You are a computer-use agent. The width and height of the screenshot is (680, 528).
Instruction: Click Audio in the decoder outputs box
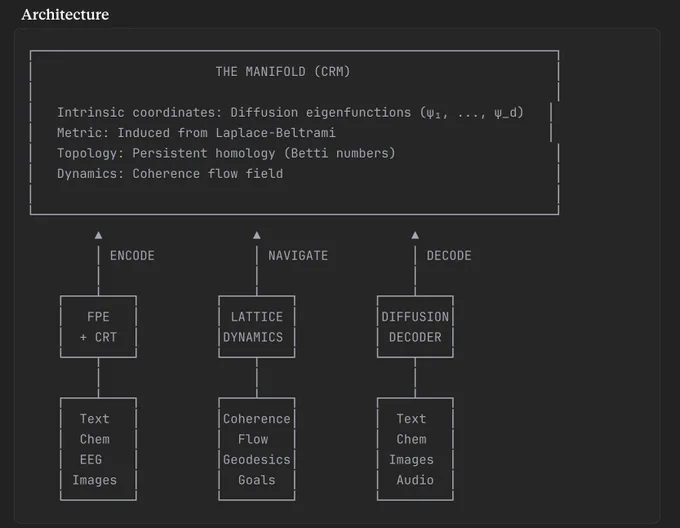click(x=415, y=480)
